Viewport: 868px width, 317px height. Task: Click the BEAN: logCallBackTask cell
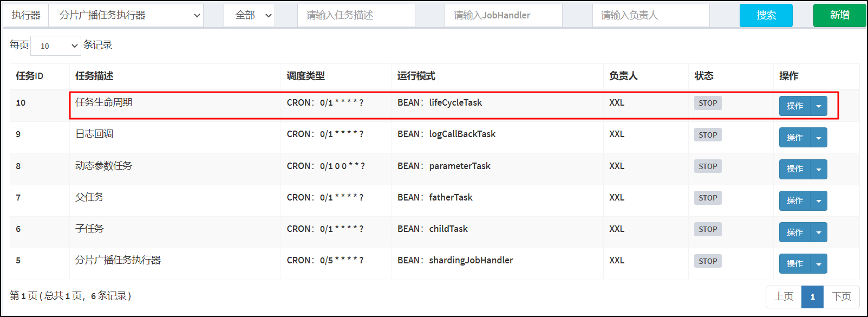[x=447, y=134]
